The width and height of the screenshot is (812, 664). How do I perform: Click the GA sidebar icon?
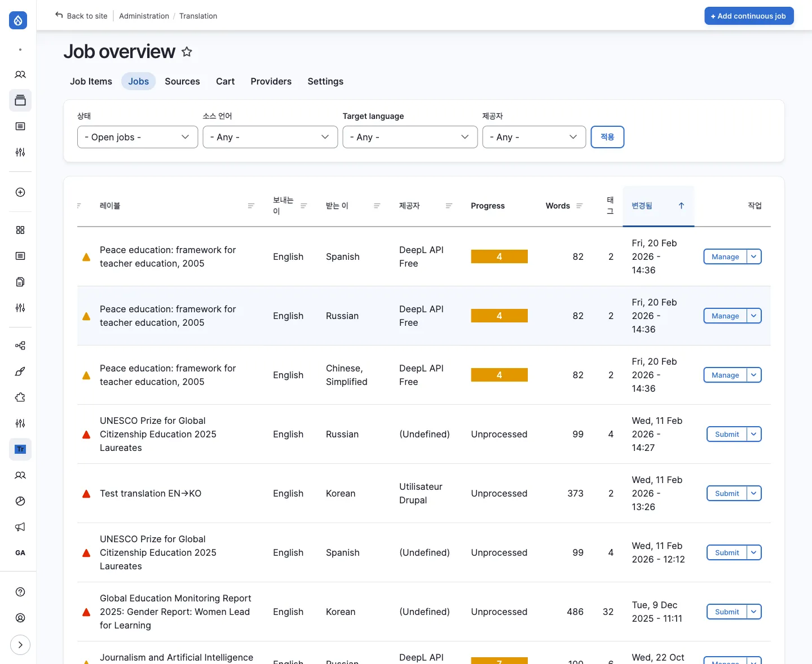click(20, 553)
